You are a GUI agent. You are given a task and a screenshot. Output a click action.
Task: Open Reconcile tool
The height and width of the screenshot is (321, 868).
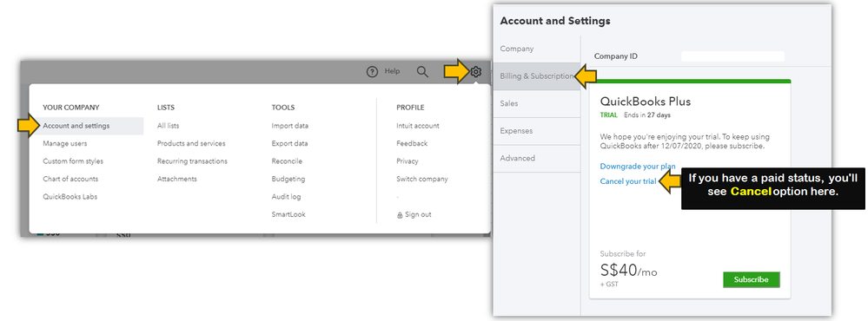click(287, 161)
